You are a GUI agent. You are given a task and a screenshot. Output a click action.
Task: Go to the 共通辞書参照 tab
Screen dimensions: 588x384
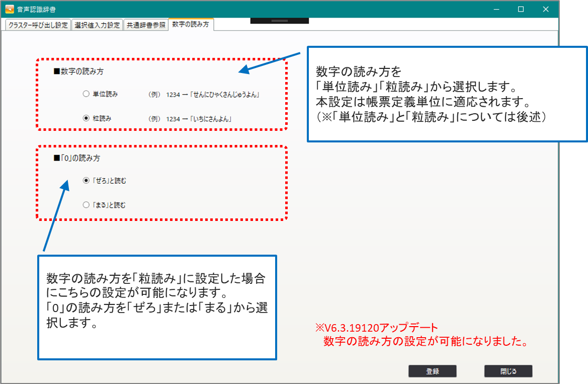tap(145, 25)
